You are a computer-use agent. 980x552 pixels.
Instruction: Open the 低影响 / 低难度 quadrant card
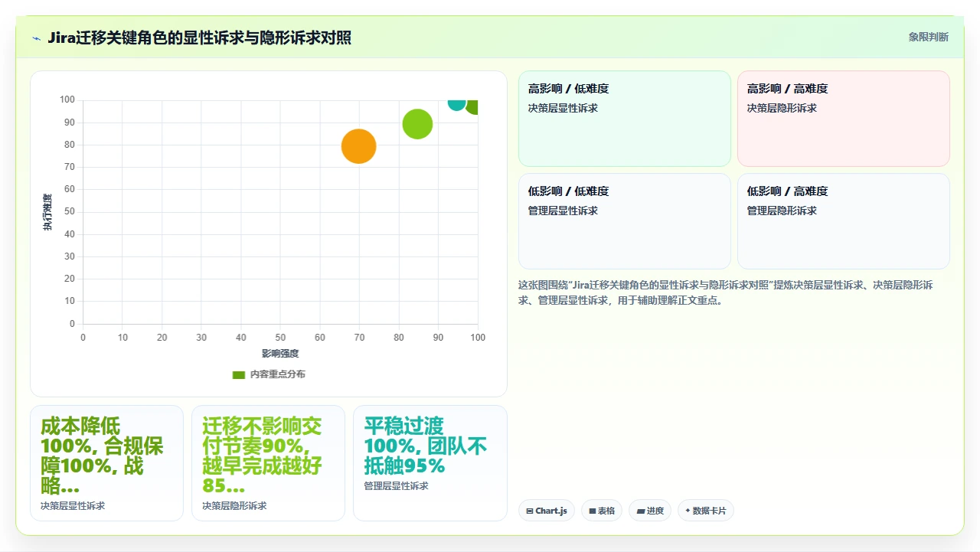coord(625,221)
